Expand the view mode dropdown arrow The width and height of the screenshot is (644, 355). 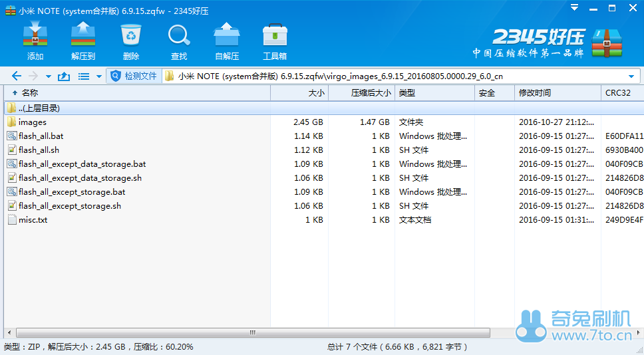(x=98, y=76)
